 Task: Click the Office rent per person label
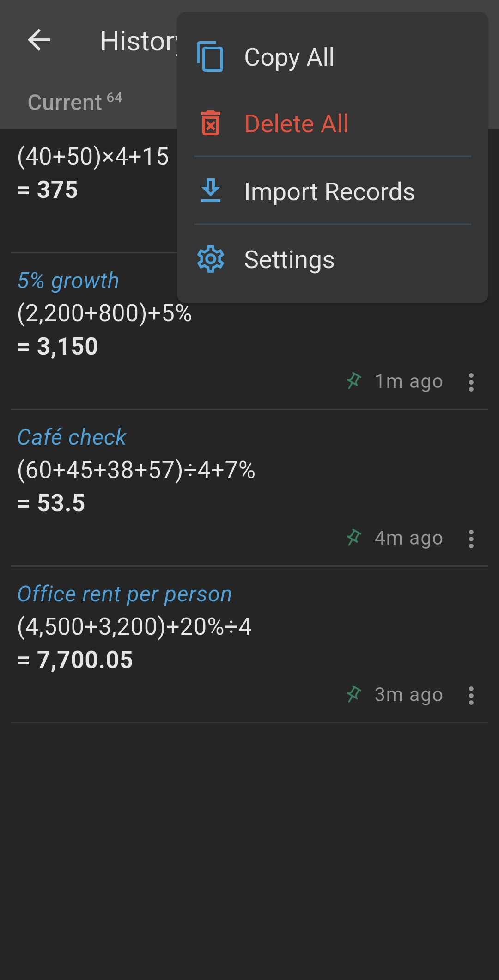[124, 594]
